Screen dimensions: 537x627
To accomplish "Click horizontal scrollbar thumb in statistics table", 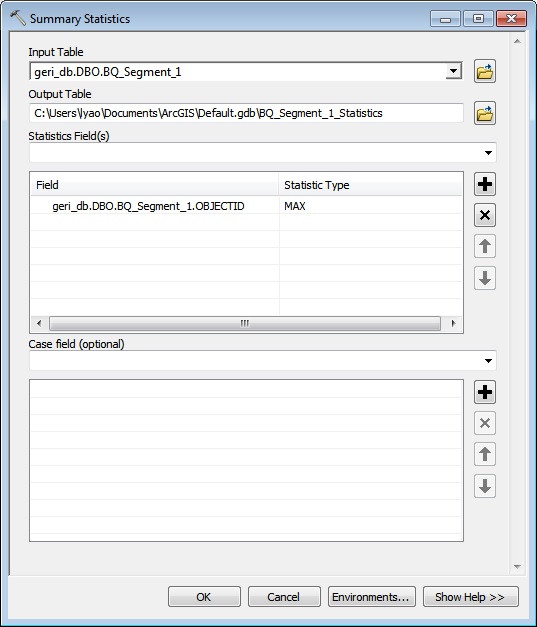I will pos(245,323).
